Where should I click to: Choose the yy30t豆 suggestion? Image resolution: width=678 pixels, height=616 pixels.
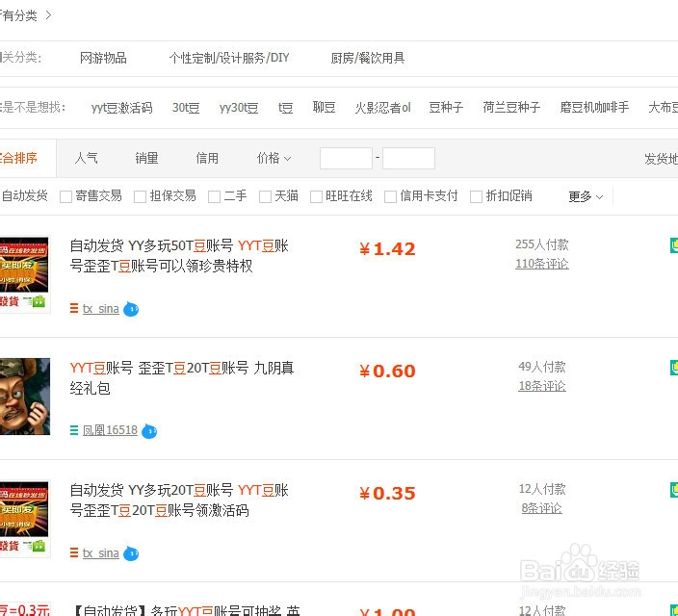click(x=239, y=108)
